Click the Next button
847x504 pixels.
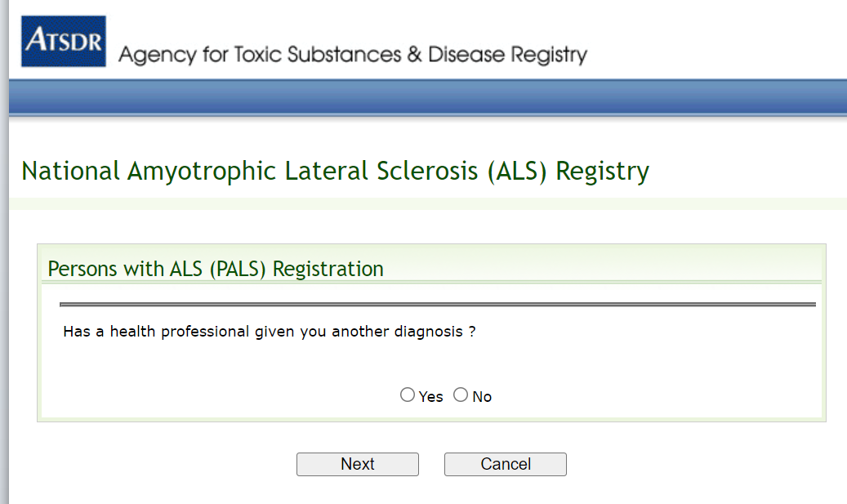[x=357, y=464]
